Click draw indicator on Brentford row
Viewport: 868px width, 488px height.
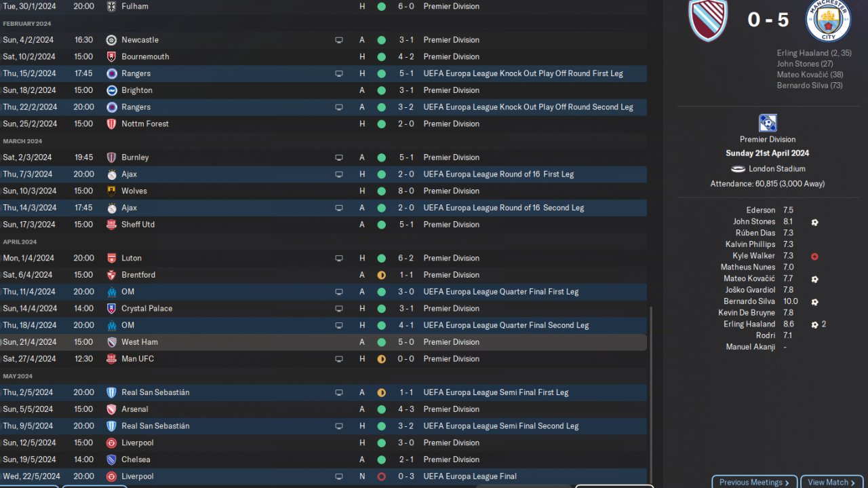[x=382, y=275]
